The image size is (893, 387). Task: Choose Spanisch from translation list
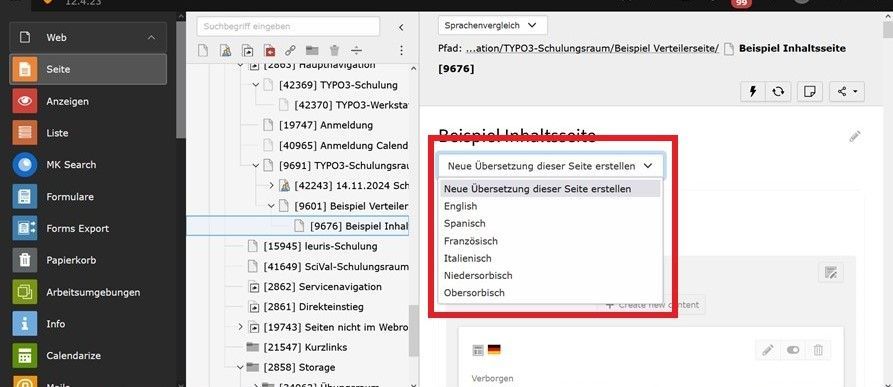tap(551, 224)
